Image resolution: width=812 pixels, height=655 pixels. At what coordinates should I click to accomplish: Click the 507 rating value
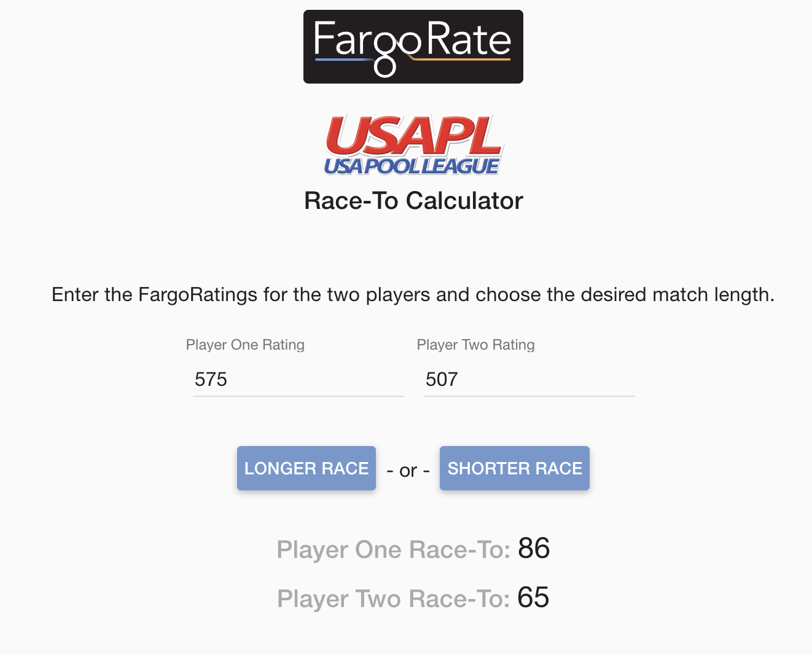[x=442, y=380]
